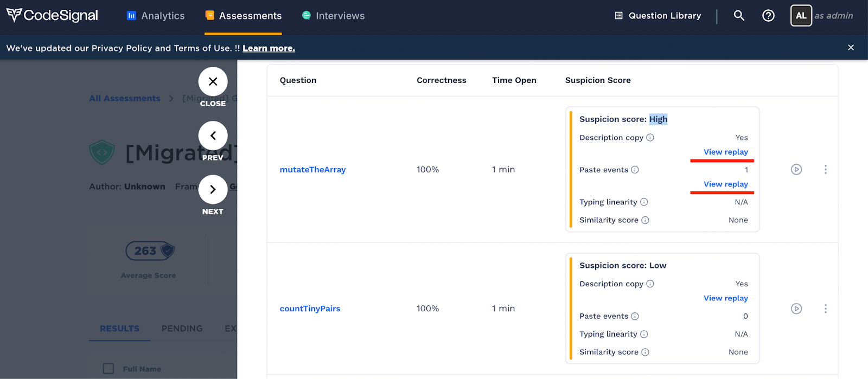Open the AL user avatar menu
Image resolution: width=868 pixels, height=379 pixels.
click(x=801, y=16)
